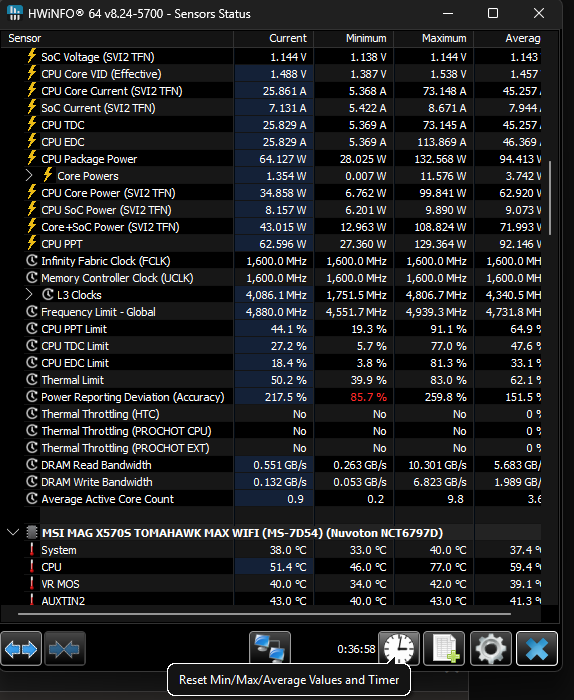The image size is (574, 700).
Task: Click the motherboard chip icon for MSI MAG
Action: pos(31,532)
